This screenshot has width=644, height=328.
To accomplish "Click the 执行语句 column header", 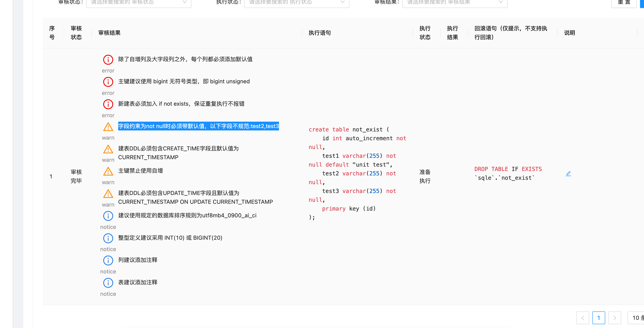I will (320, 33).
